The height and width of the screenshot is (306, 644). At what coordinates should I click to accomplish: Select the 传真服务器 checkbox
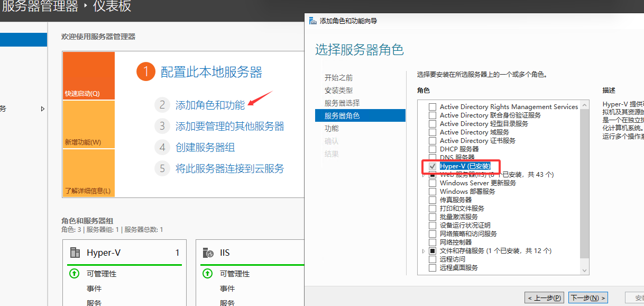433,200
